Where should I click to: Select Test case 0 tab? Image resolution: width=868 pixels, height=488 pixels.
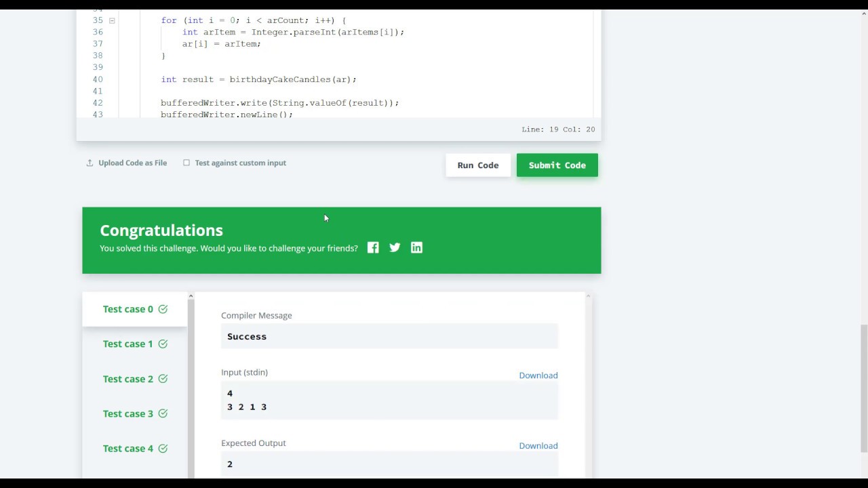coord(135,309)
